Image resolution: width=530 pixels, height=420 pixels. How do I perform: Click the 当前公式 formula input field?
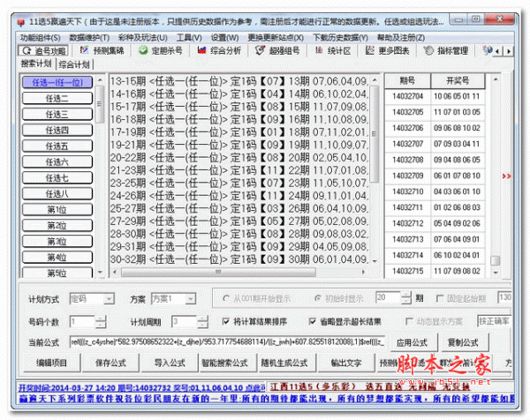click(227, 342)
